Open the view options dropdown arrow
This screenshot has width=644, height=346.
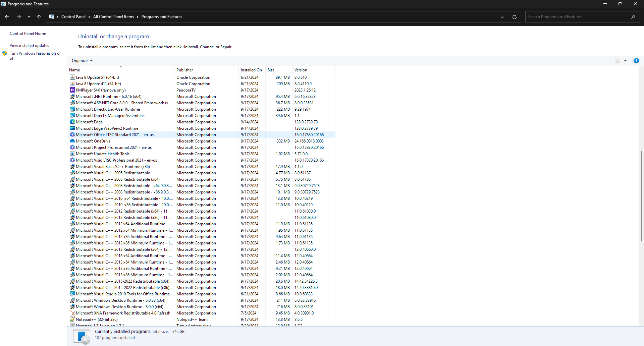[x=625, y=61]
